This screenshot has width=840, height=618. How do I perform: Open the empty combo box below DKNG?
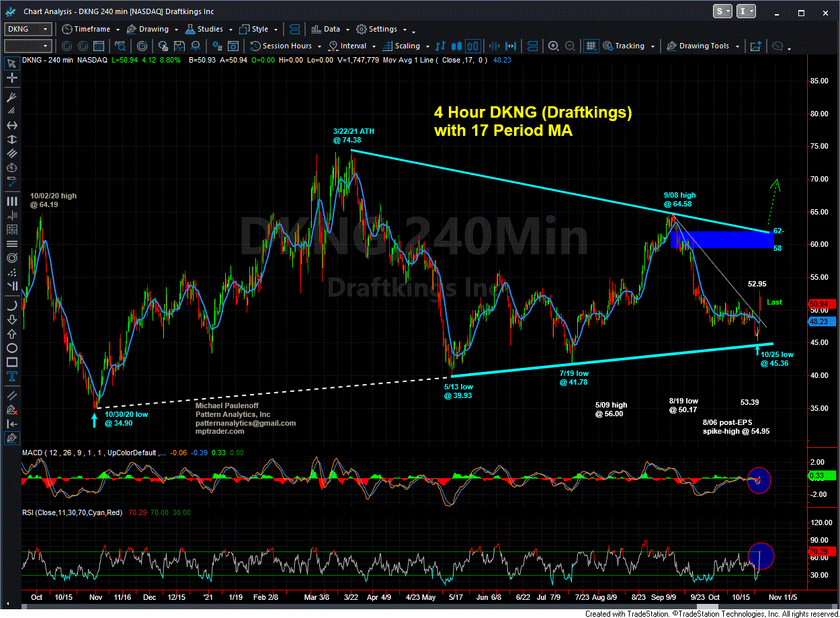28,46
